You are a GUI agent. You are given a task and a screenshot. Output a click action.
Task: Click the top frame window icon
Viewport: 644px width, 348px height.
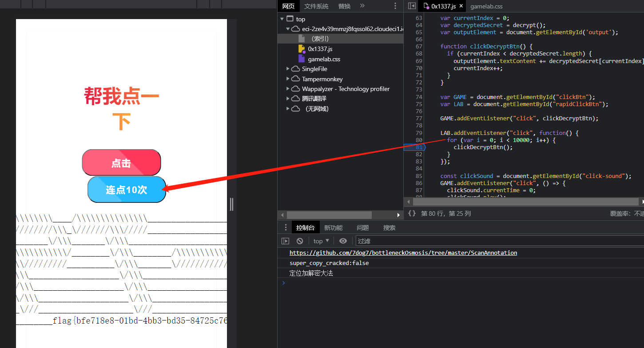point(290,19)
